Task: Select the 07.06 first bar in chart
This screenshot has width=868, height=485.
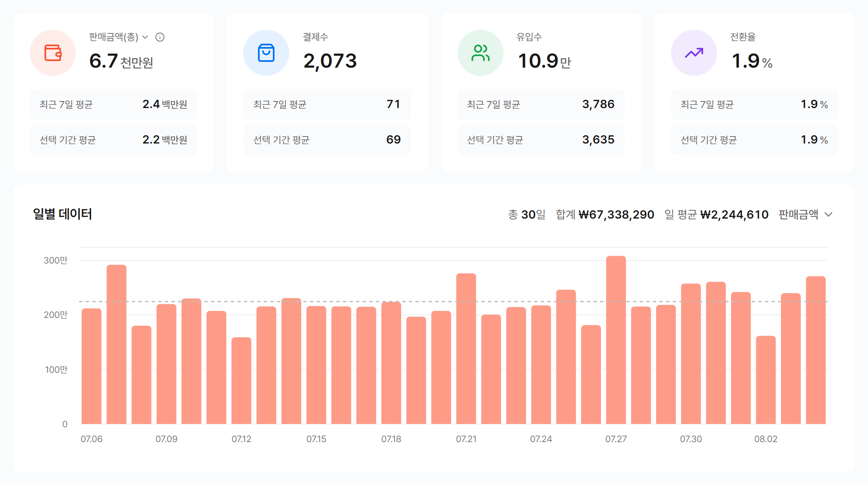Action: pos(91,366)
